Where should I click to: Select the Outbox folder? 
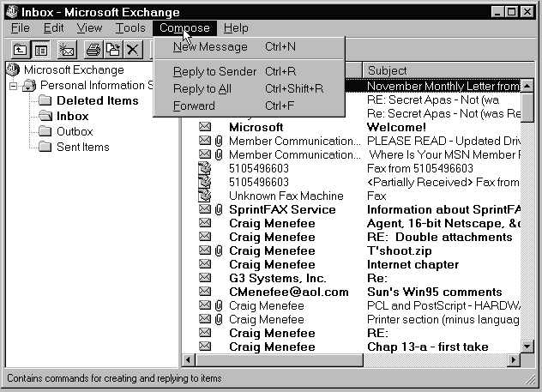coord(75,131)
